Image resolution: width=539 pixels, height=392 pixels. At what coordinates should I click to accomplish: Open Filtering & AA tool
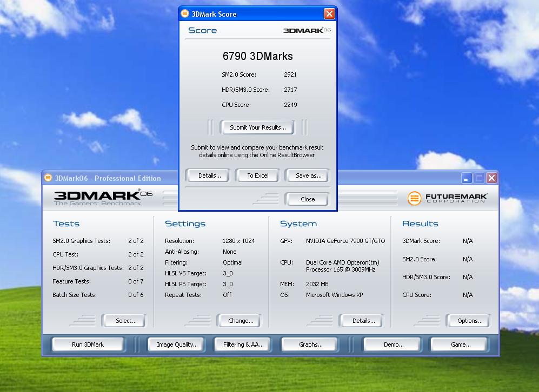pos(243,344)
